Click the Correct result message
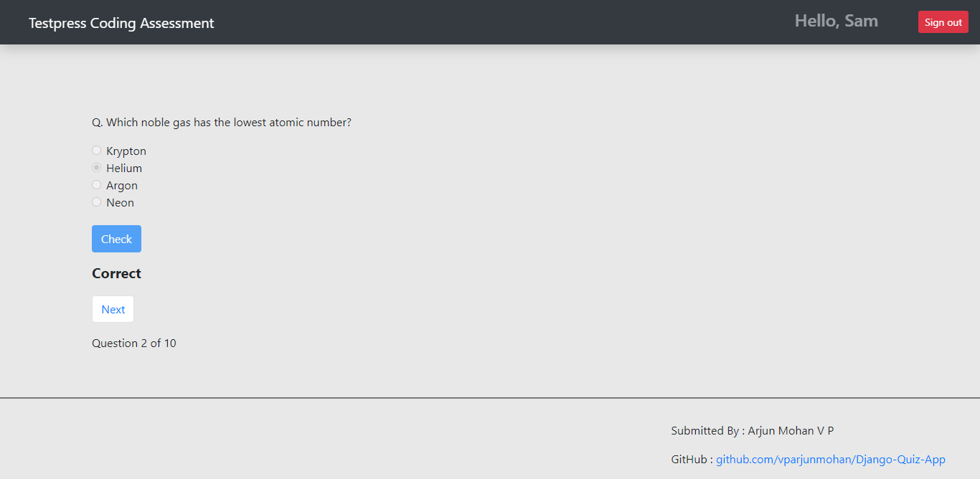The image size is (980, 479). click(116, 273)
